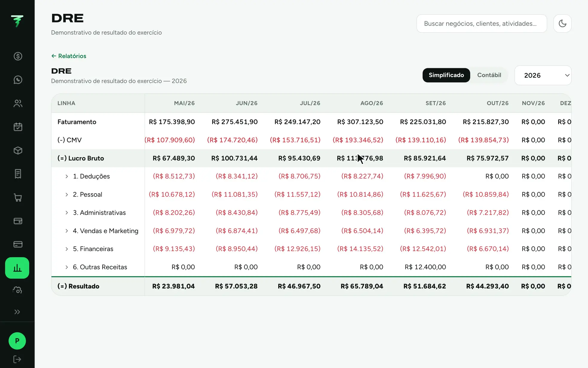The height and width of the screenshot is (368, 588).
Task: Click the logout icon at sidebar bottom
Action: [x=17, y=359]
